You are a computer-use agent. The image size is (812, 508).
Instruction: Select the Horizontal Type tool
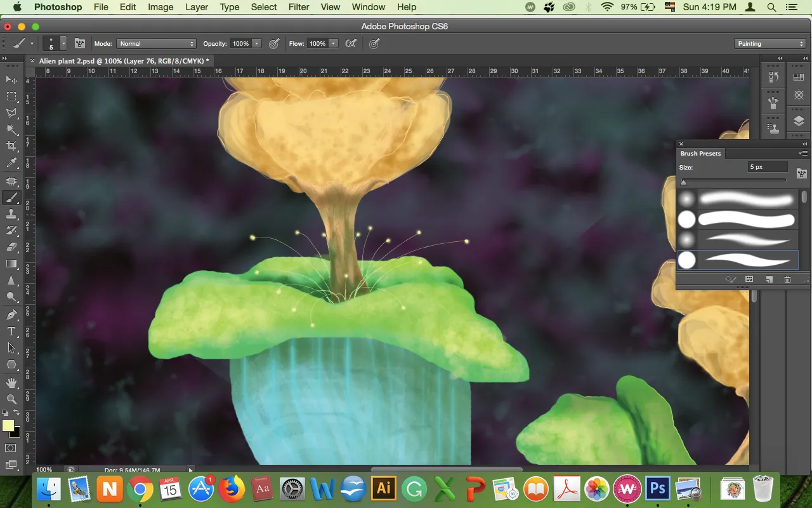pyautogui.click(x=11, y=331)
